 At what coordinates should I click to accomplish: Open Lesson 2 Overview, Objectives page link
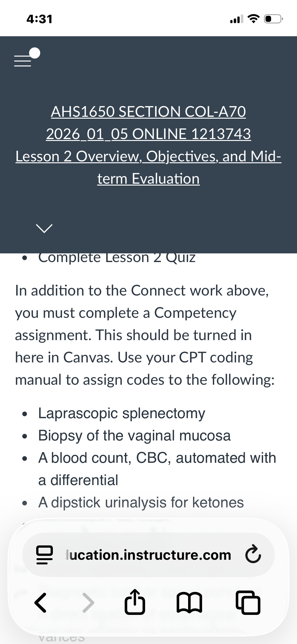(148, 167)
